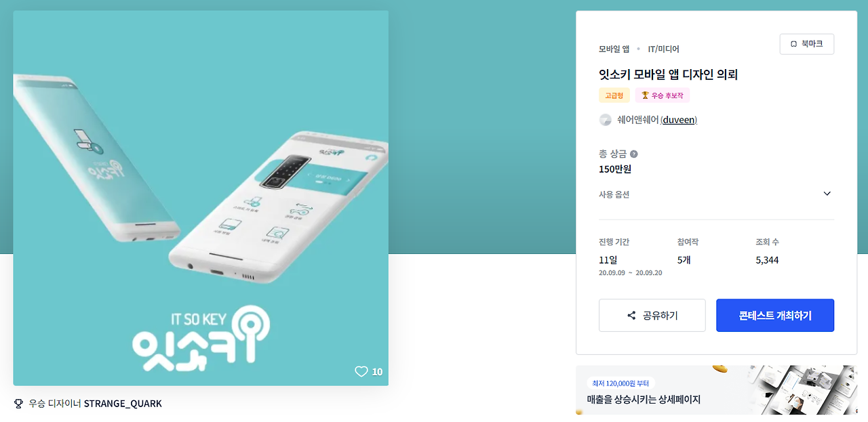The image size is (868, 422).
Task: Click the 상세페이지 promotional banner
Action: (716, 390)
